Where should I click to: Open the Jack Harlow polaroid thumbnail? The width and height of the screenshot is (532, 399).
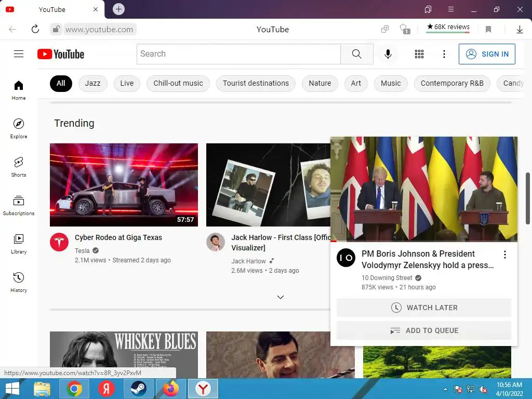[x=268, y=185]
